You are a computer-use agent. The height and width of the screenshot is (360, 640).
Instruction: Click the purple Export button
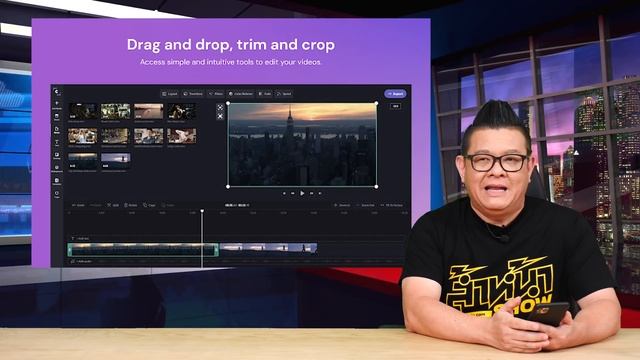pos(395,94)
